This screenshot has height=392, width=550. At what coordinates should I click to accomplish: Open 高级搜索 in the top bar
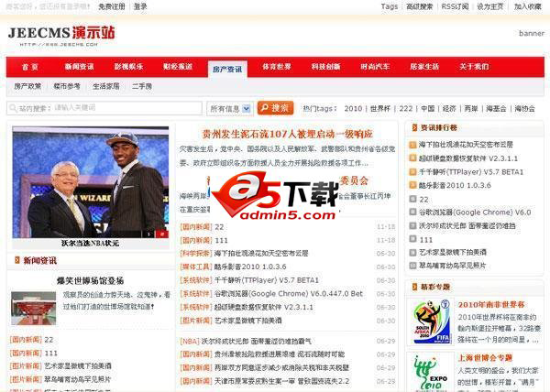pyautogui.click(x=420, y=6)
